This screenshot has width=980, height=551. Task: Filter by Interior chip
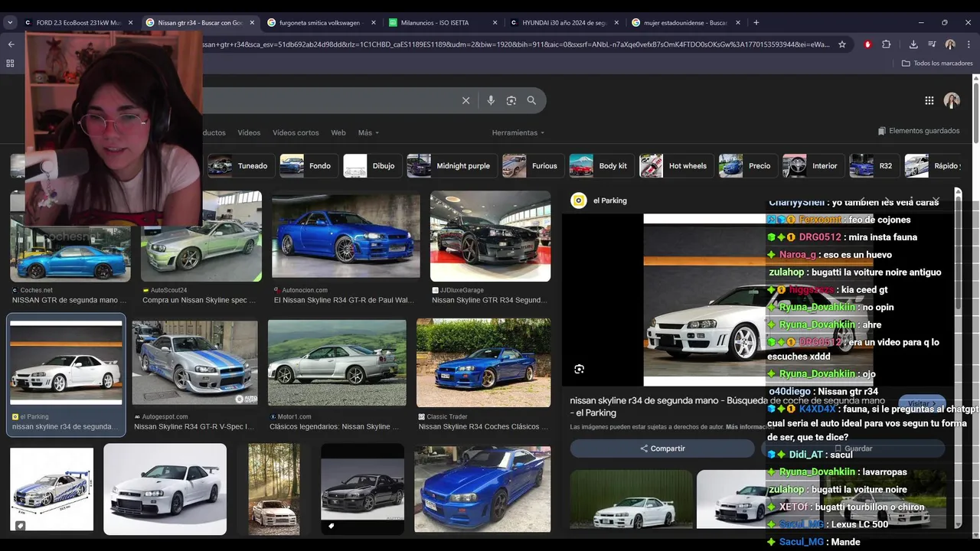tap(813, 165)
